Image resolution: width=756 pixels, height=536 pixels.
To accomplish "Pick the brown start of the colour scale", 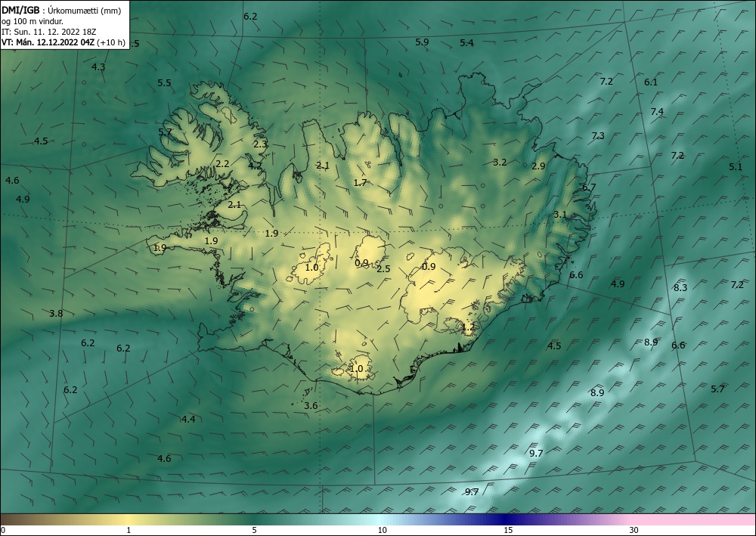I will tap(20, 519).
